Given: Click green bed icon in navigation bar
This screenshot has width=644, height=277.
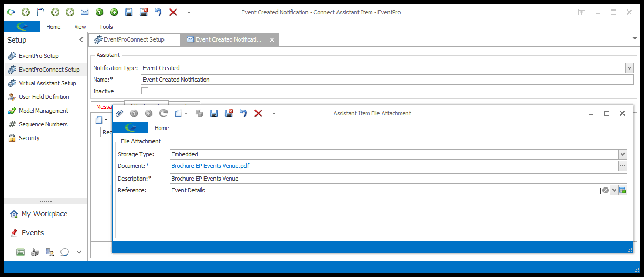Looking at the screenshot, I should point(21,252).
